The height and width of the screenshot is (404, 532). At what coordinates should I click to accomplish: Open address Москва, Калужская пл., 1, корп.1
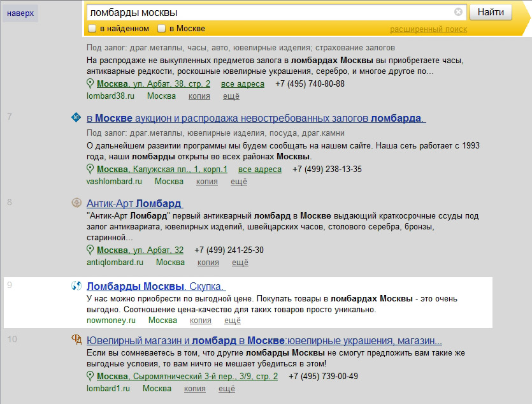click(x=162, y=170)
